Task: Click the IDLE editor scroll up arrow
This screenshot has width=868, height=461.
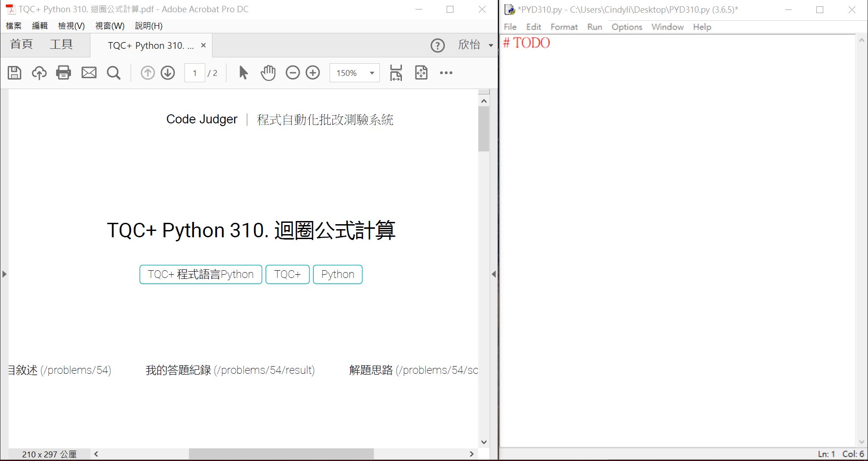Action: tap(862, 40)
